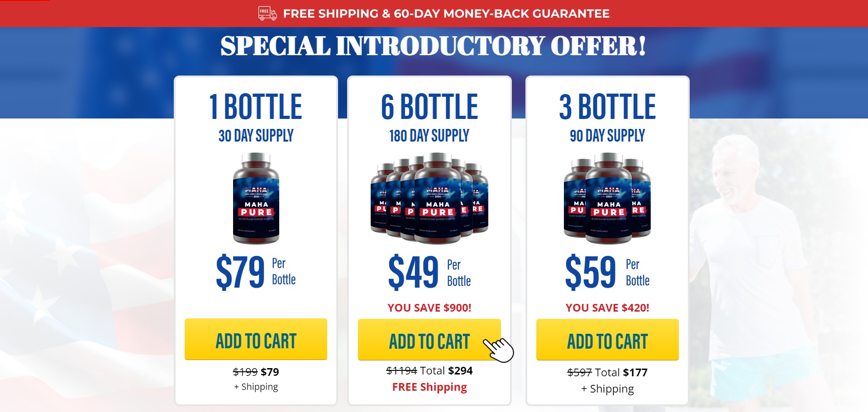Select the 6 BOTTLE heading

[x=429, y=107]
